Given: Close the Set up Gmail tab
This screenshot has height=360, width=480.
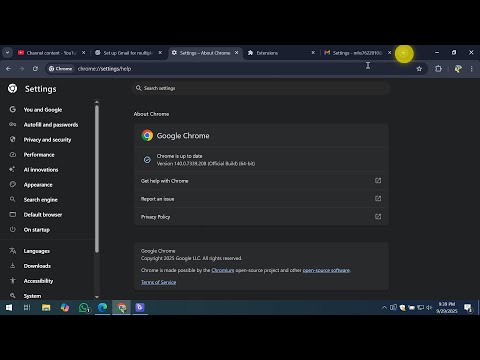Looking at the screenshot, I should (x=160, y=53).
